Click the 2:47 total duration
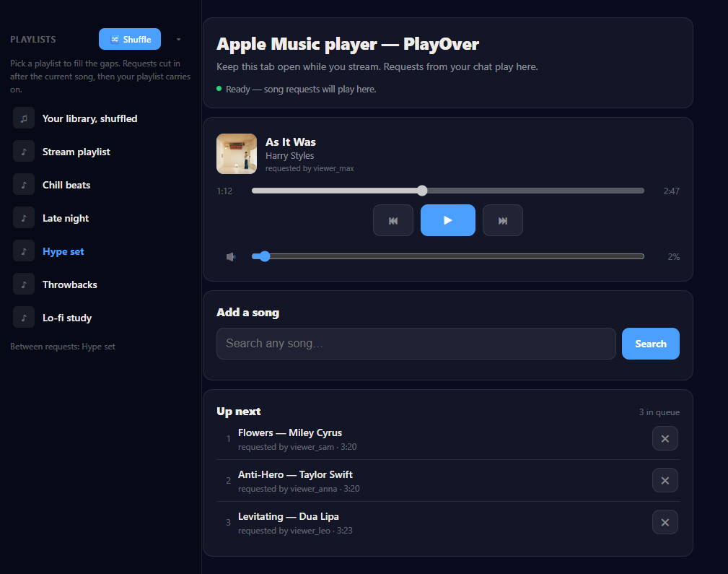This screenshot has width=728, height=574. coord(671,191)
